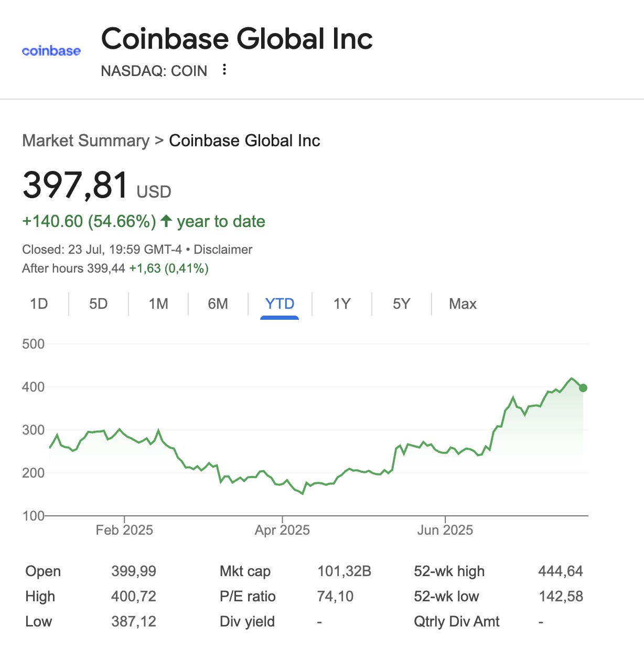The width and height of the screenshot is (644, 649).
Task: Click the Coinbase Global Inc title heading
Action: tap(237, 39)
